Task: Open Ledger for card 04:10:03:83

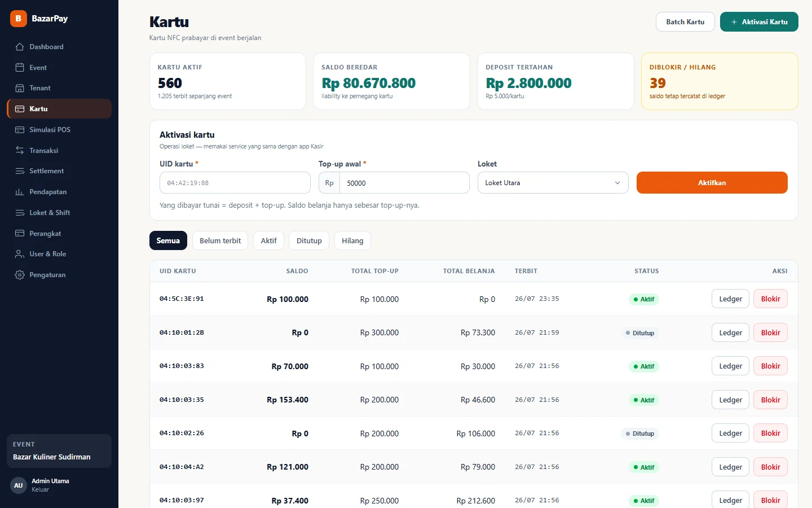Action: pyautogui.click(x=730, y=366)
